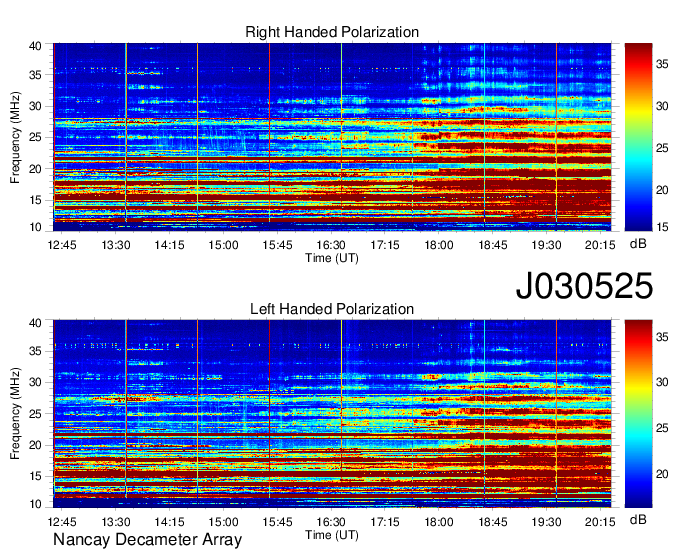Click 25 MHz tick on bottom frequency axis
Image resolution: width=680 pixels, height=552 pixels.
(x=36, y=414)
